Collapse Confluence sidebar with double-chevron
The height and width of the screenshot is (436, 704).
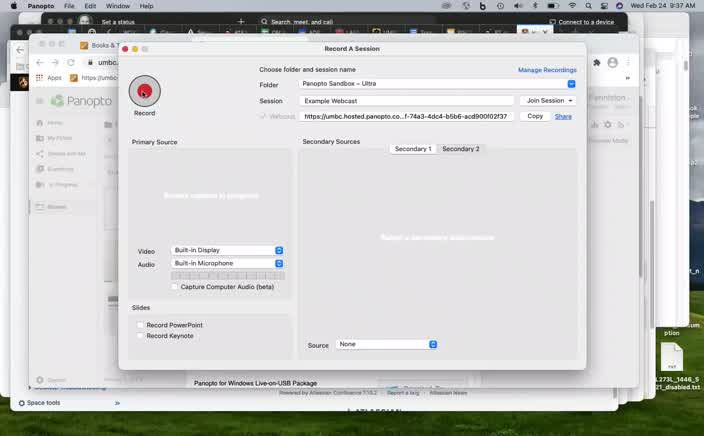click(x=117, y=403)
